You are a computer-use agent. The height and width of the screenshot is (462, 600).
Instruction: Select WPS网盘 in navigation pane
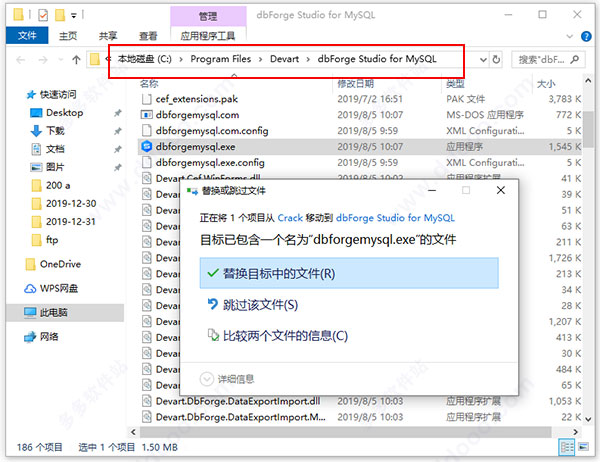point(51,288)
